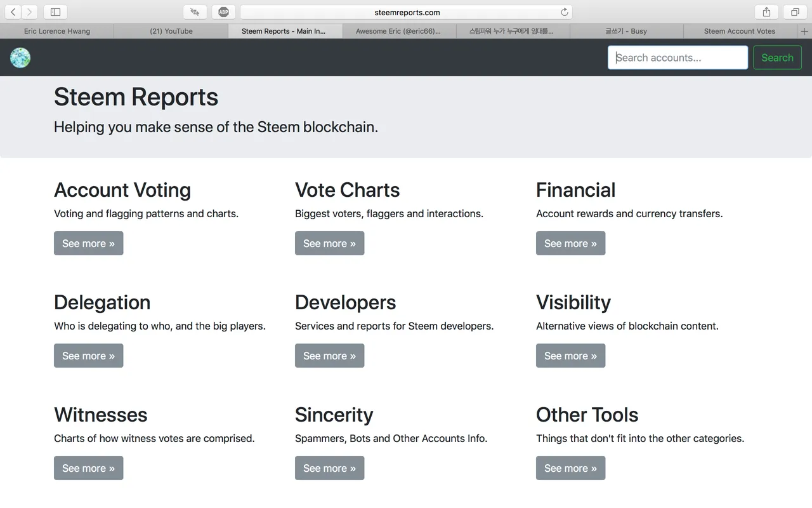The height and width of the screenshot is (508, 812).
Task: Switch to the Steem Account Votes tab
Action: tap(740, 31)
